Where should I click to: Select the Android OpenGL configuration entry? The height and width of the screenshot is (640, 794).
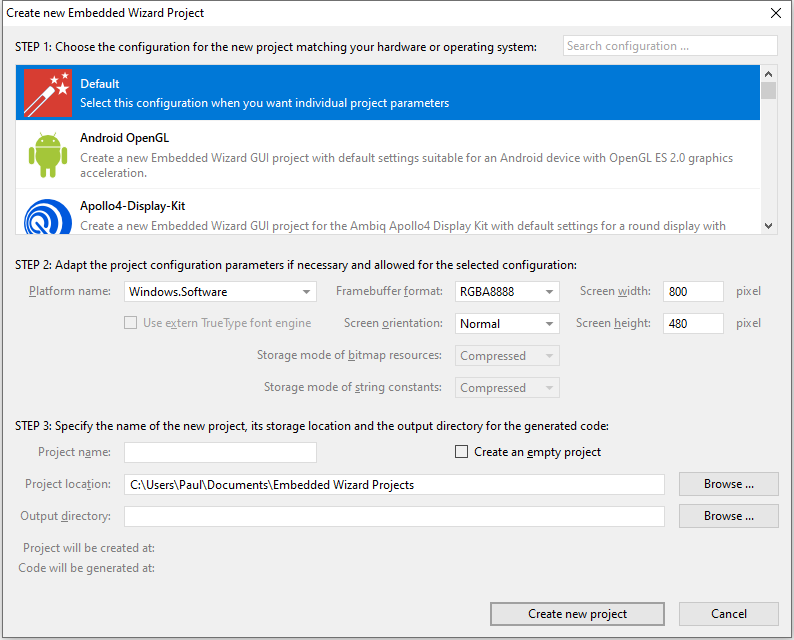(x=400, y=154)
